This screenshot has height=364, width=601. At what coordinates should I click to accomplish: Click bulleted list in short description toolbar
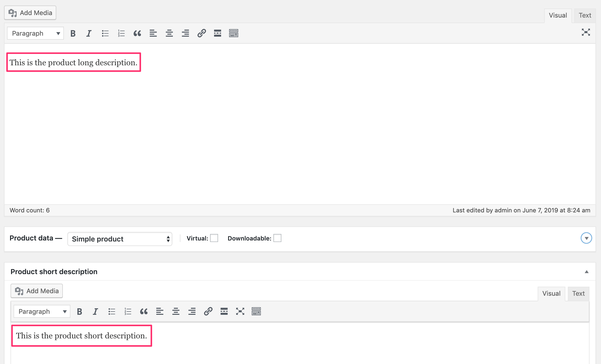click(112, 312)
